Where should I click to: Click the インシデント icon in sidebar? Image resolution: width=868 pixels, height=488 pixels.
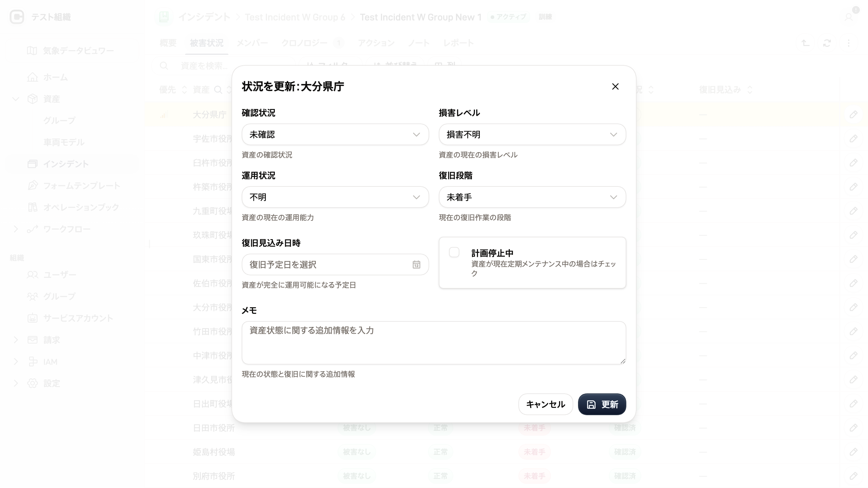pyautogui.click(x=32, y=164)
